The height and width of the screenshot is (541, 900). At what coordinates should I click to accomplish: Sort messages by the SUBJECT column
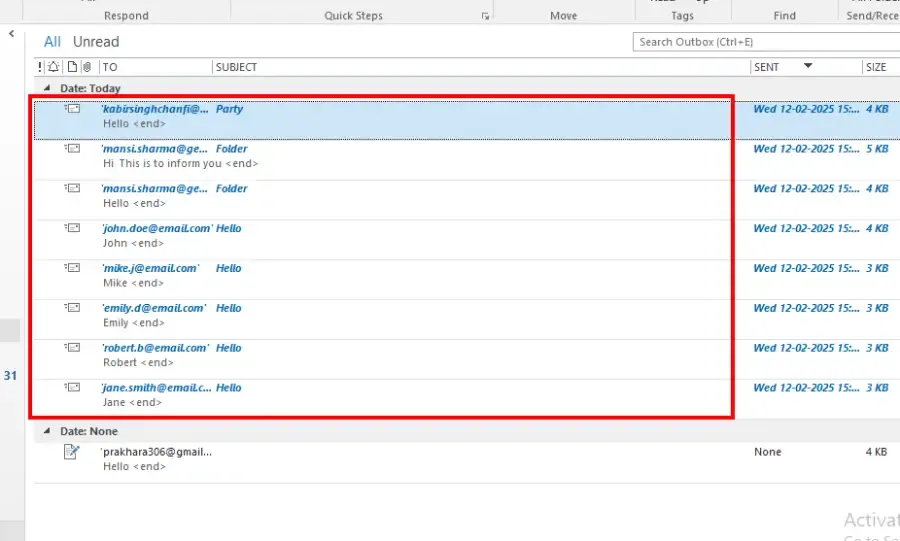point(236,67)
